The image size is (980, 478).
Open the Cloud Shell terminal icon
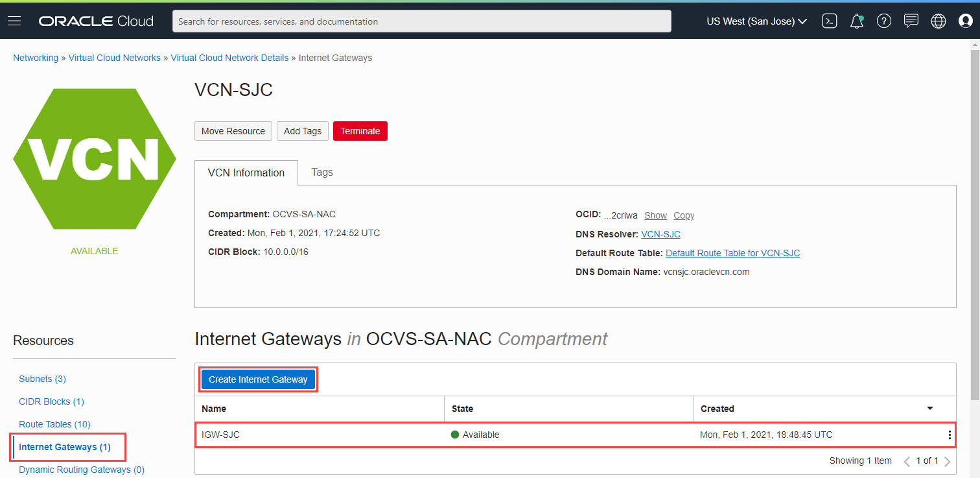(x=830, y=21)
